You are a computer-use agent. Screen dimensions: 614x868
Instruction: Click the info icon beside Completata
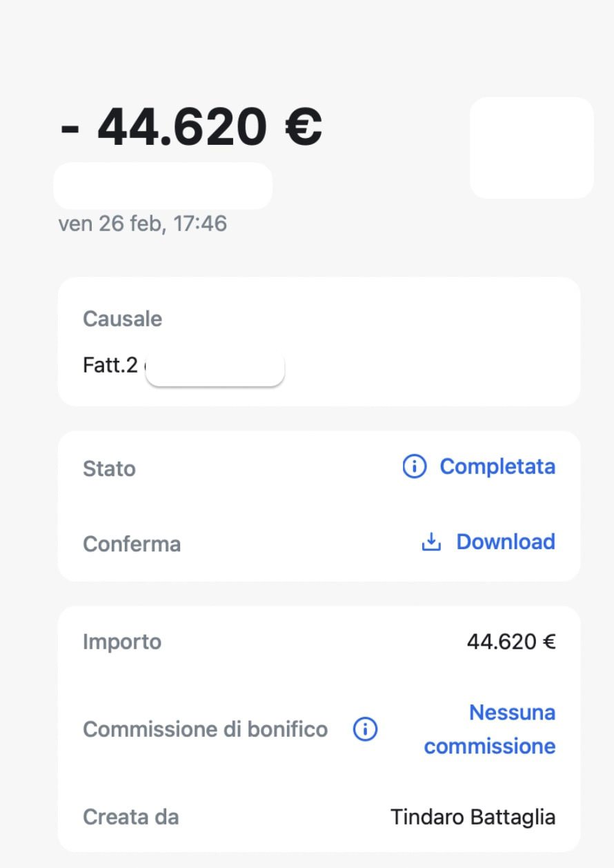pos(414,467)
